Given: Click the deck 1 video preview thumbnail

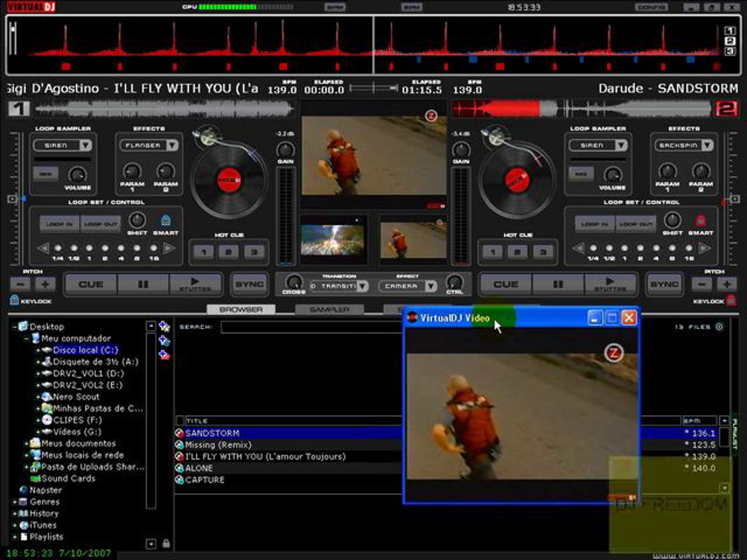Looking at the screenshot, I should (x=333, y=240).
